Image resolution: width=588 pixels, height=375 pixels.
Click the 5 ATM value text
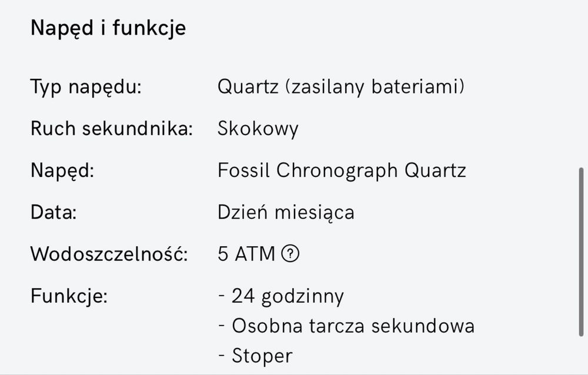(x=246, y=254)
